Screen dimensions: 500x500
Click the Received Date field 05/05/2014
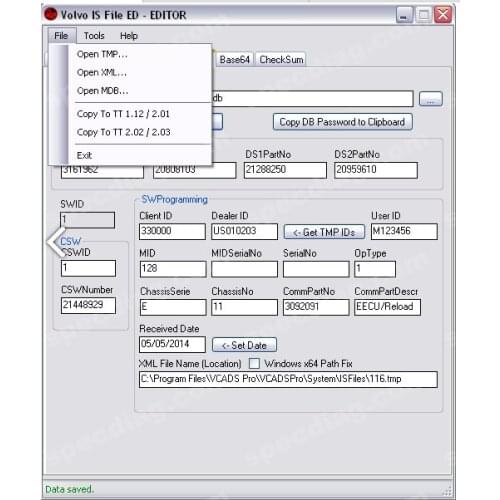click(x=172, y=344)
